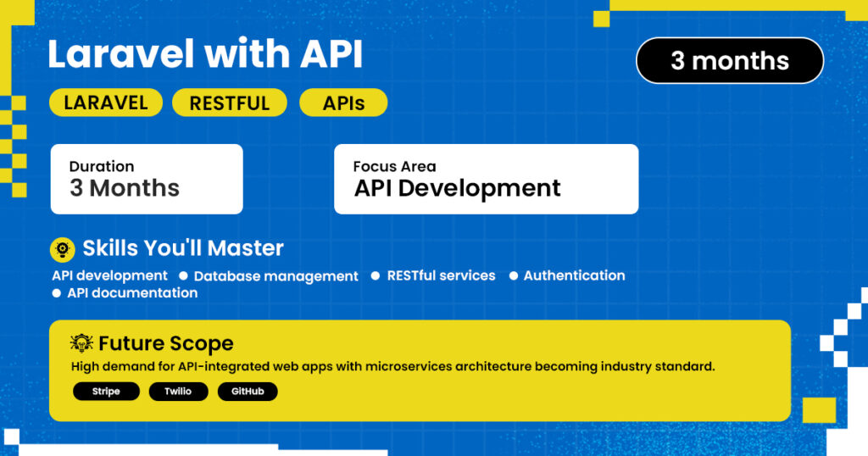The image size is (868, 456).
Task: Select the RESTFUL tag pill
Action: coord(230,103)
